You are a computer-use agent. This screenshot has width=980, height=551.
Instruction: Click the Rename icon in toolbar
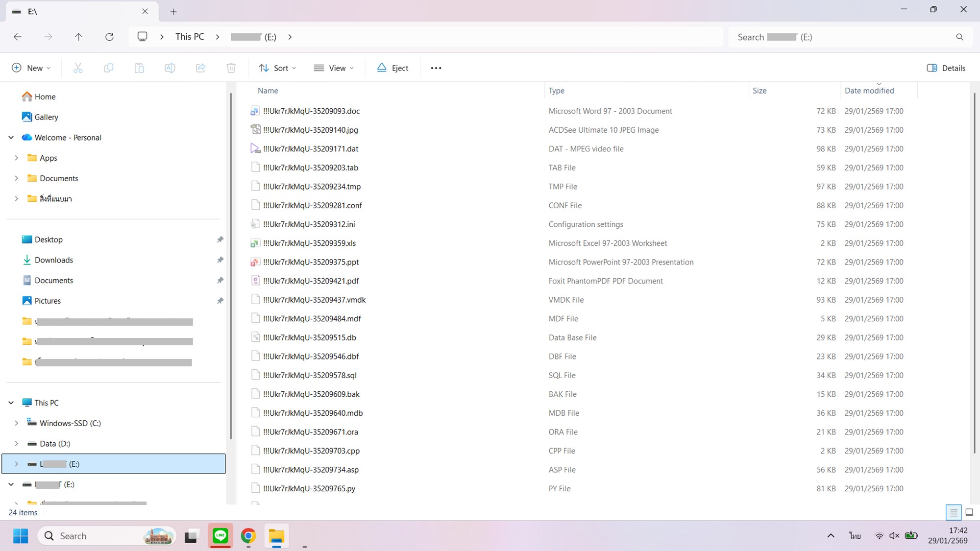click(x=170, y=68)
